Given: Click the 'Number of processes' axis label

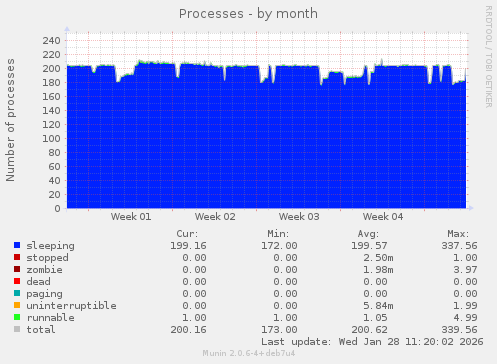Looking at the screenshot, I should coord(10,120).
